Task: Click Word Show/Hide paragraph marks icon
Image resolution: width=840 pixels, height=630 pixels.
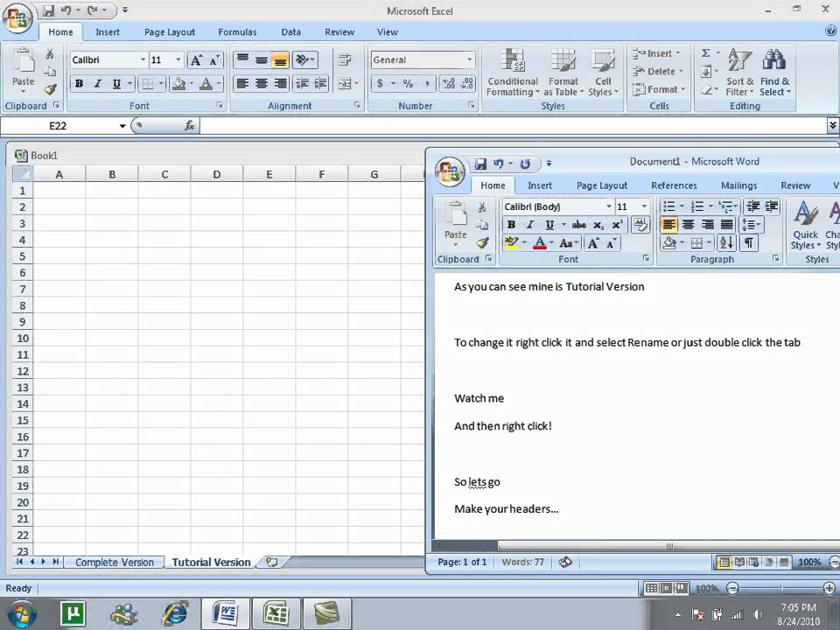Action: point(749,243)
